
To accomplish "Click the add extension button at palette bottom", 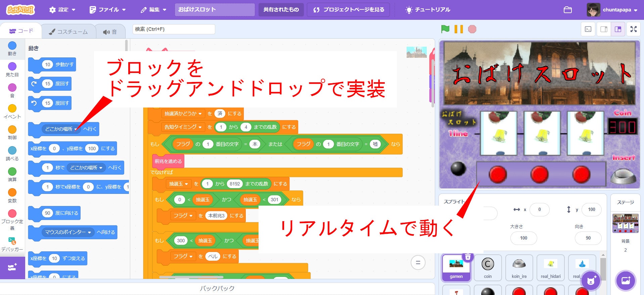I will pos(12,267).
